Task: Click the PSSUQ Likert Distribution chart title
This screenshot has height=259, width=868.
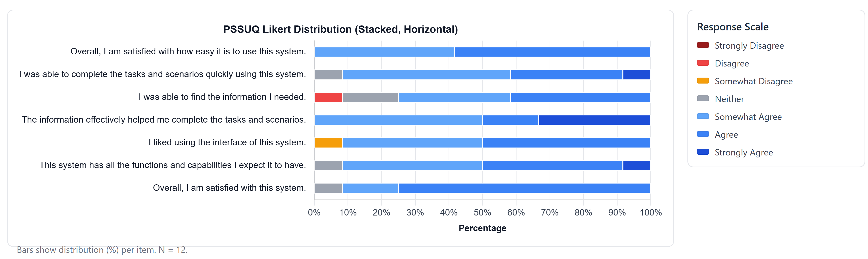Action: [340, 29]
